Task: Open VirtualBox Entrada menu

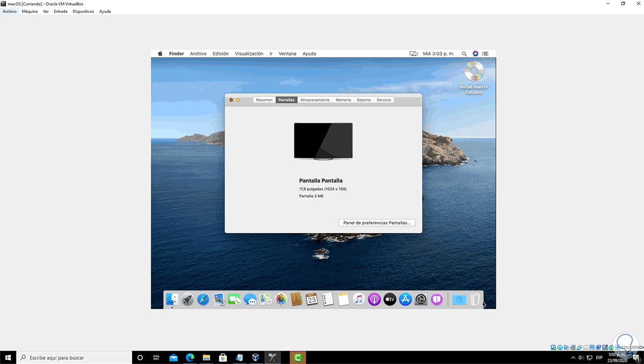Action: pos(61,11)
